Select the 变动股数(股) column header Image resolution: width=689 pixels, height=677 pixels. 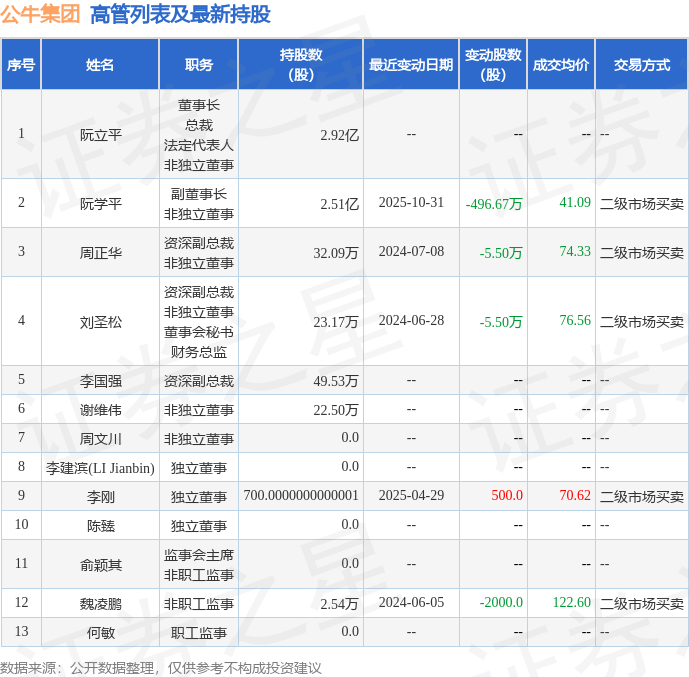click(493, 65)
